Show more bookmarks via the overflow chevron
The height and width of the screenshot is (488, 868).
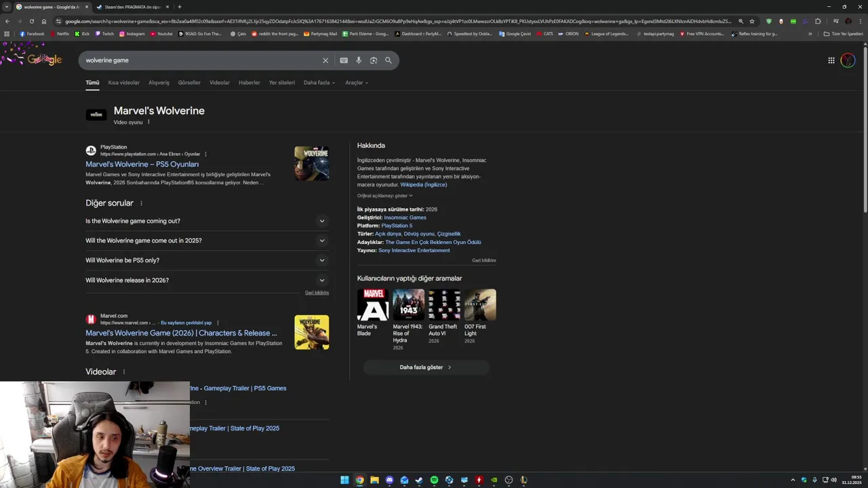(810, 33)
